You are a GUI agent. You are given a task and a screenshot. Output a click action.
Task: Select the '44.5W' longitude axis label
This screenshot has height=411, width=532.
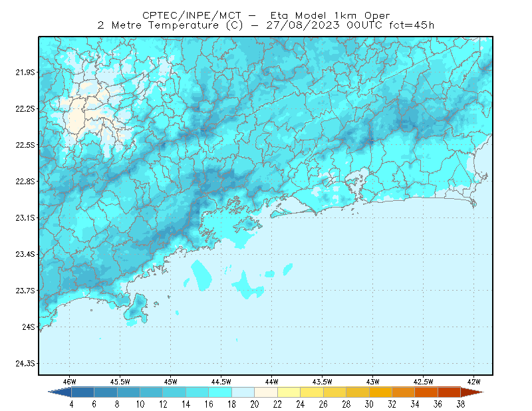coord(221,382)
